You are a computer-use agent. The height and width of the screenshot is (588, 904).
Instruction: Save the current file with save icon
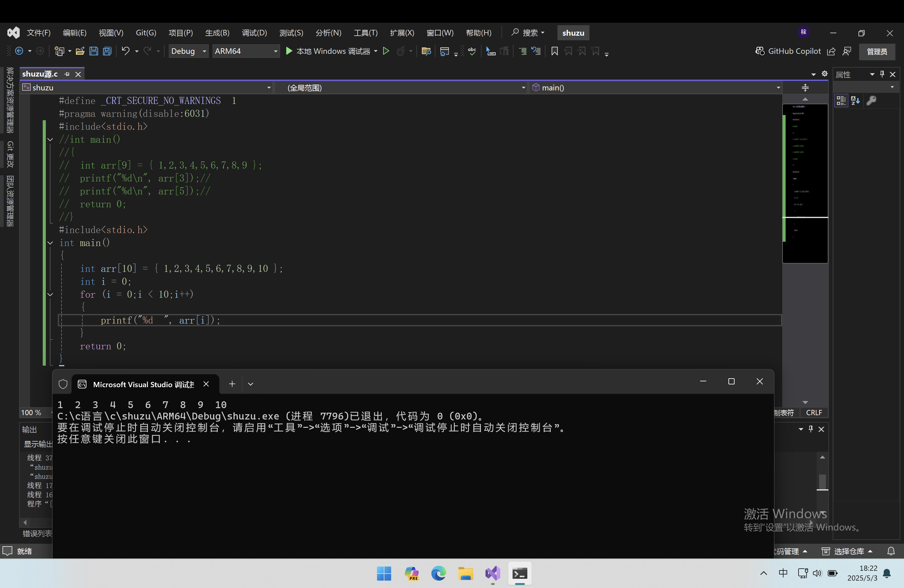pos(93,51)
